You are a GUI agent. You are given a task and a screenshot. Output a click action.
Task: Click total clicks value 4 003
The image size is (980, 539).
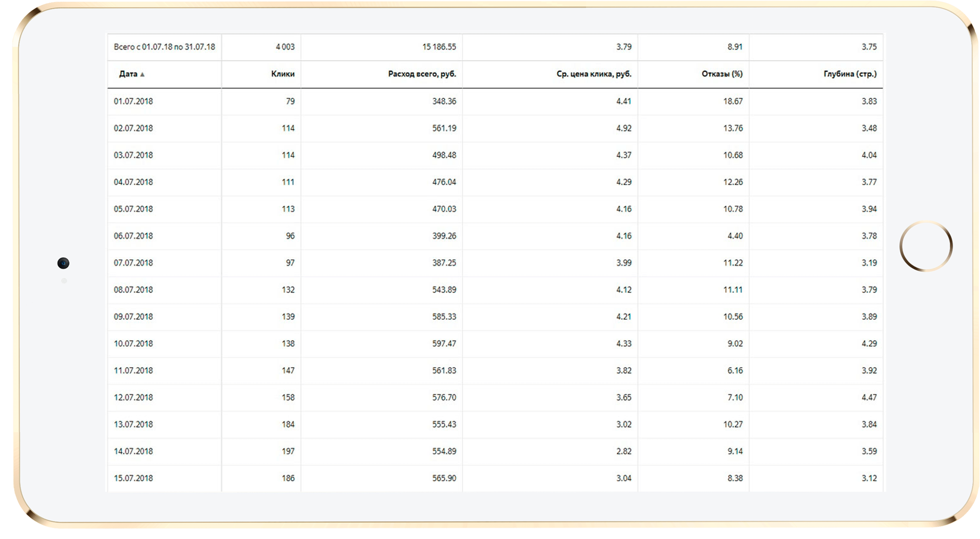click(285, 47)
